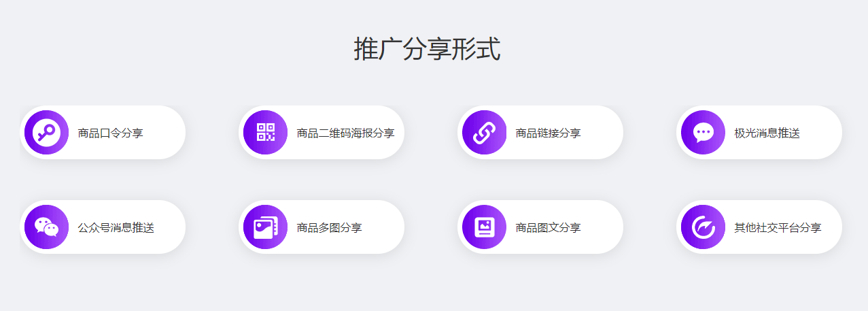Click the 推广分享形式 heading
The image size is (868, 311).
[x=427, y=49]
